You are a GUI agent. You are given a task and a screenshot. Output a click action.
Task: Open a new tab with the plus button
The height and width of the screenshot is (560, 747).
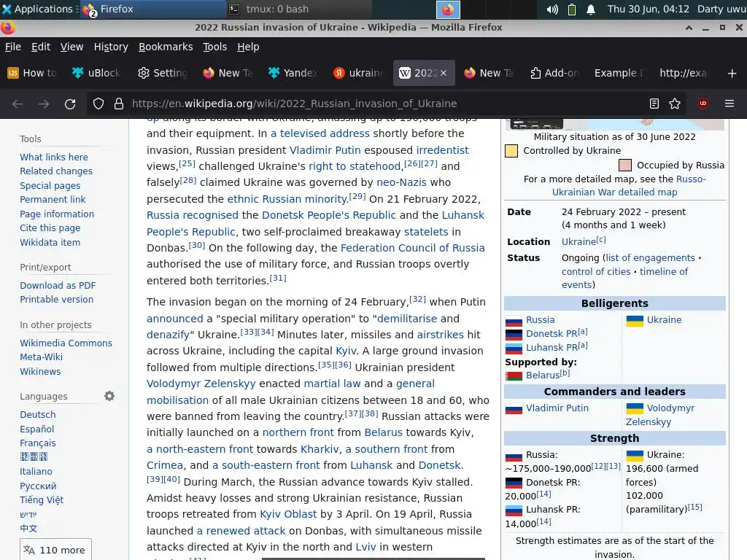732,74
